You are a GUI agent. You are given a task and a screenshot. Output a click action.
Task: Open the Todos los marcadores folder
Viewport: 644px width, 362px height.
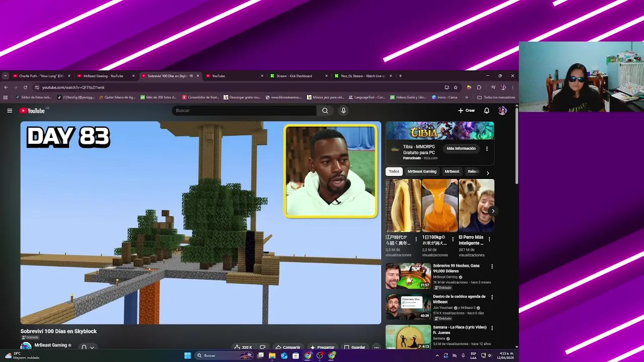tap(496, 98)
